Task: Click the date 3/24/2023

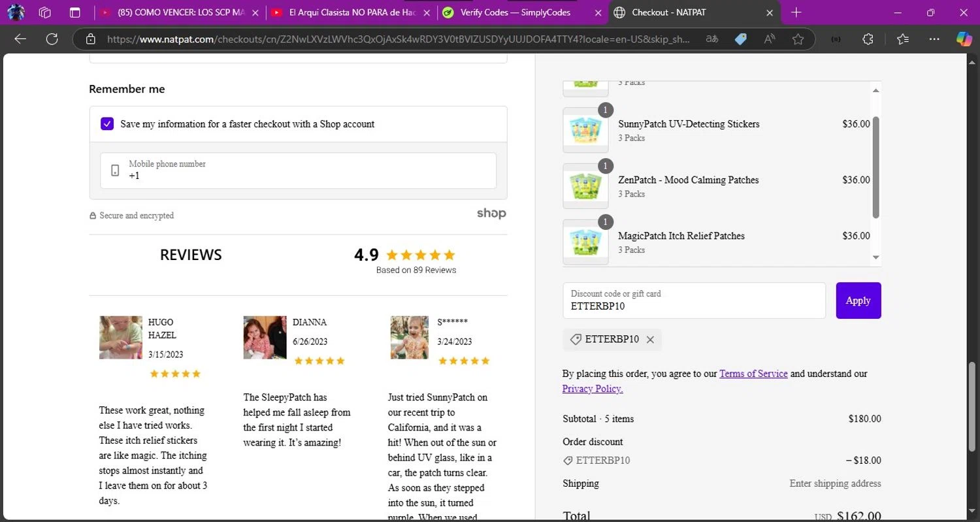Action: 455,342
